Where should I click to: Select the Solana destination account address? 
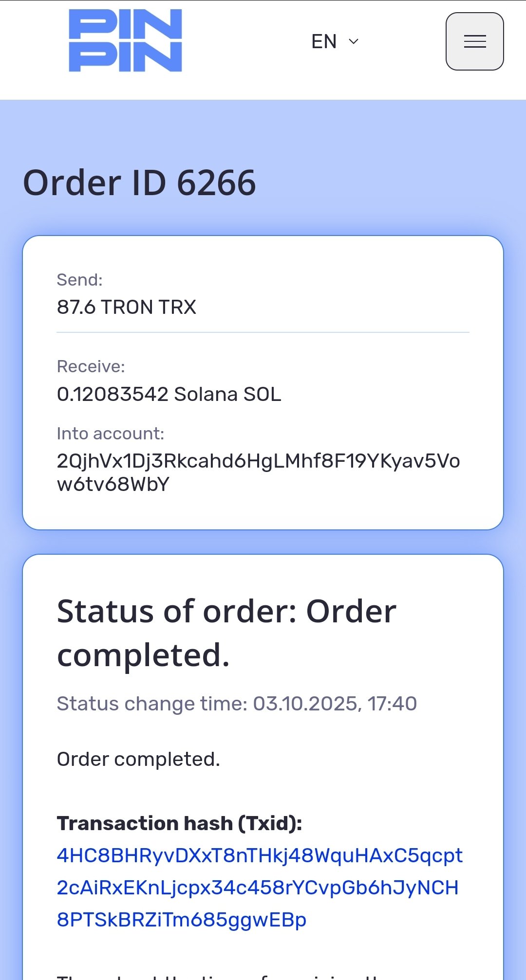pos(258,472)
